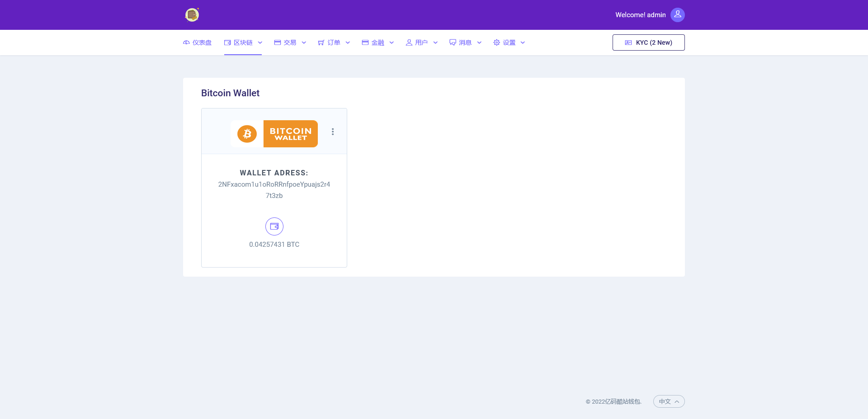Image resolution: width=868 pixels, height=419 pixels.
Task: Click the wallet site logo in header
Action: [x=192, y=15]
